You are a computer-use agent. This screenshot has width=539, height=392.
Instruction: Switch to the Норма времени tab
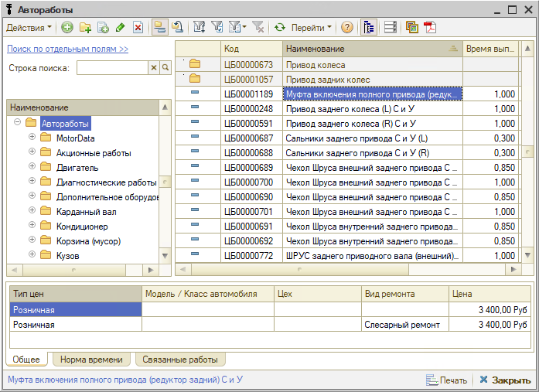point(90,360)
